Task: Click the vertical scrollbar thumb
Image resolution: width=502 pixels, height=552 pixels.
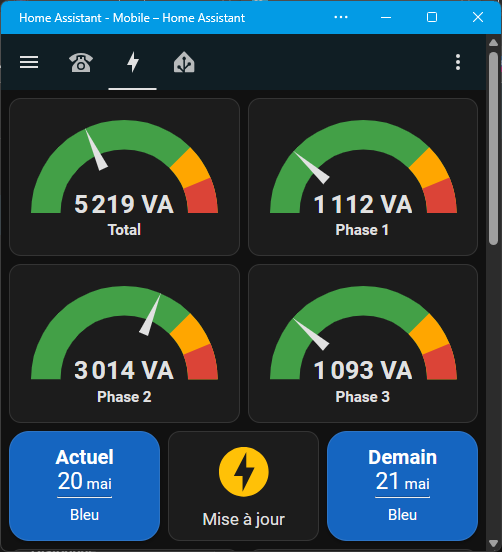Action: [x=493, y=148]
